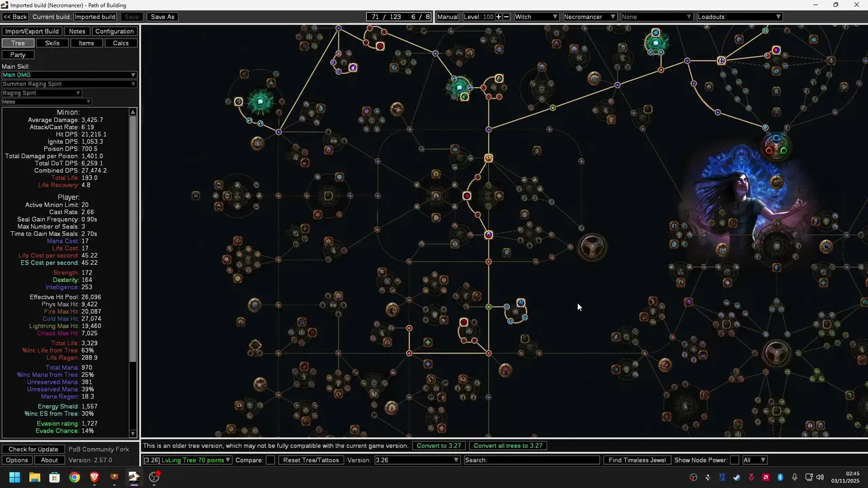Screen dimensions: 868x488
Task: Click the Save As button
Action: pos(162,16)
